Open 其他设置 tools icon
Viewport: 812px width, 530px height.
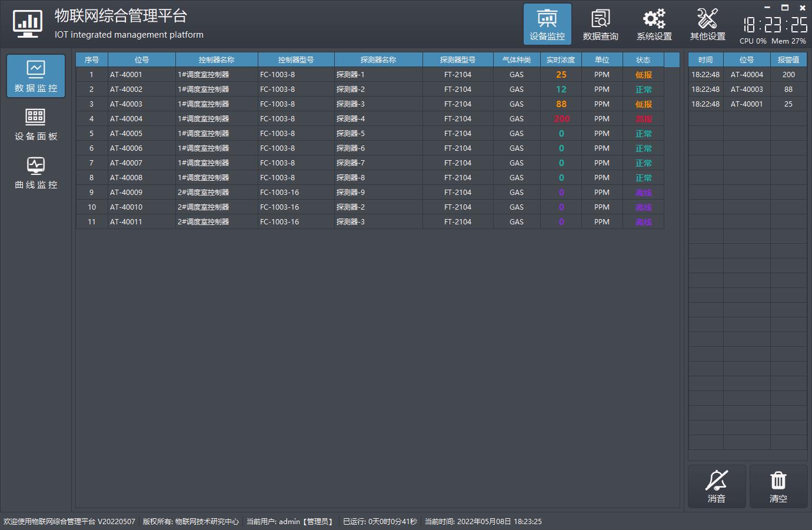(707, 24)
